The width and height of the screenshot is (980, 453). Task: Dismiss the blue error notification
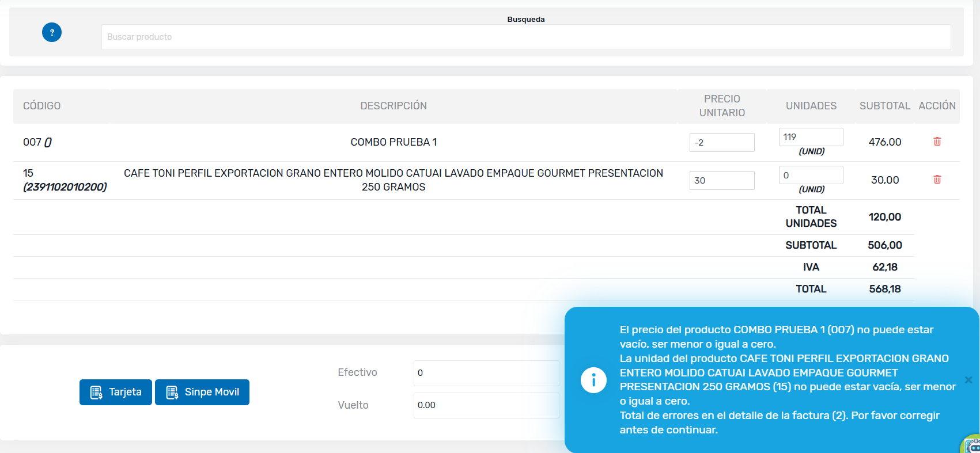pos(968,380)
